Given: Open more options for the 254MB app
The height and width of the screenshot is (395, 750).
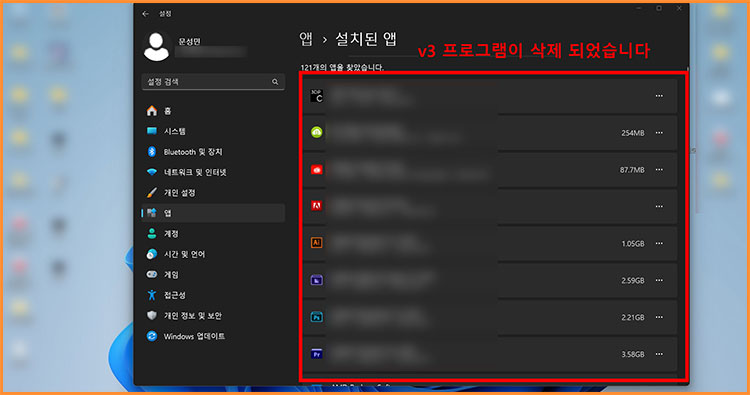Looking at the screenshot, I should [x=659, y=133].
